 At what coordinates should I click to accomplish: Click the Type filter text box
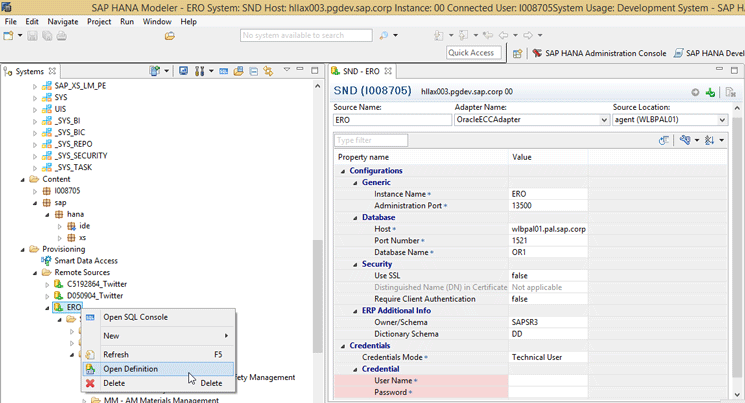click(x=371, y=140)
